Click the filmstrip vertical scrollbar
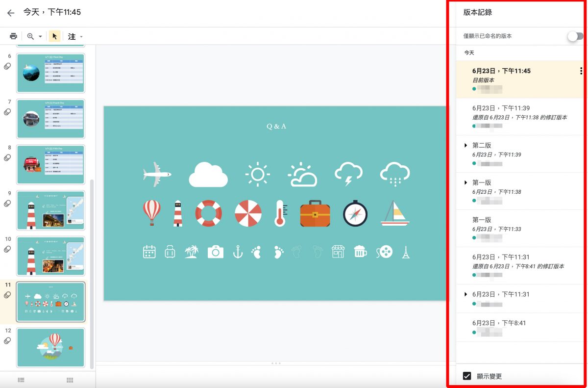The height and width of the screenshot is (388, 588). pos(92,274)
